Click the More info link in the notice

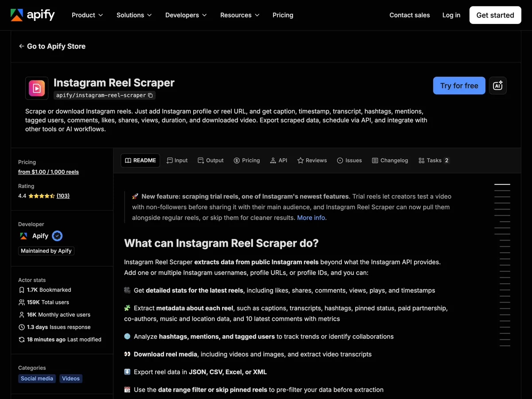[x=311, y=218]
